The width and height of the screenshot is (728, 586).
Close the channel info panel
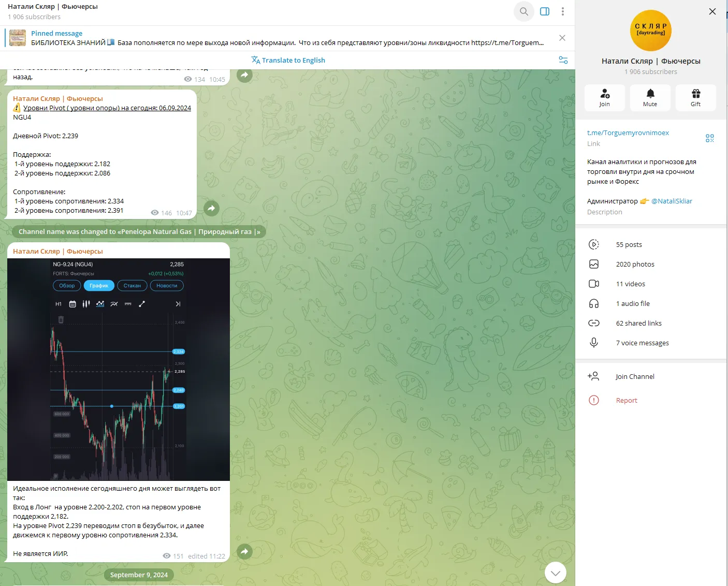(x=712, y=11)
